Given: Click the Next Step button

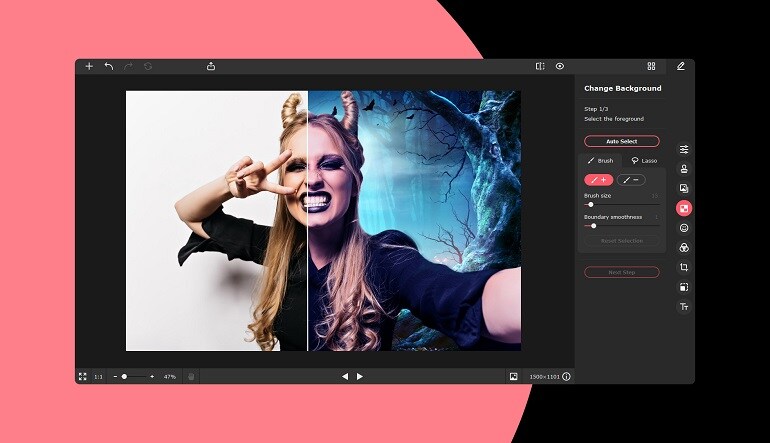Looking at the screenshot, I should coord(622,272).
